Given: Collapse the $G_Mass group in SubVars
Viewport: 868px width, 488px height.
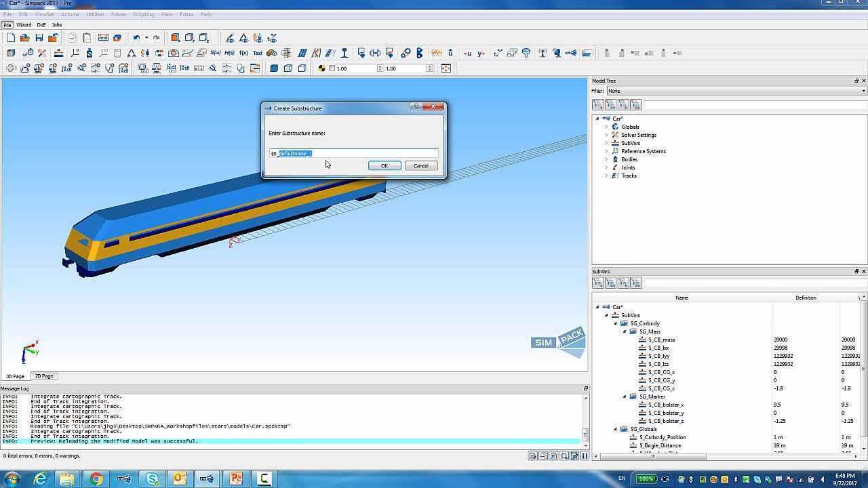Looking at the screenshot, I should (x=625, y=331).
